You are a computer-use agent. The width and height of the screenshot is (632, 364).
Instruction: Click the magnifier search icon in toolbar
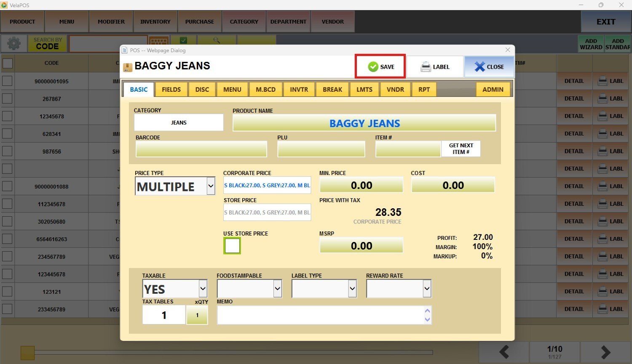click(x=217, y=40)
